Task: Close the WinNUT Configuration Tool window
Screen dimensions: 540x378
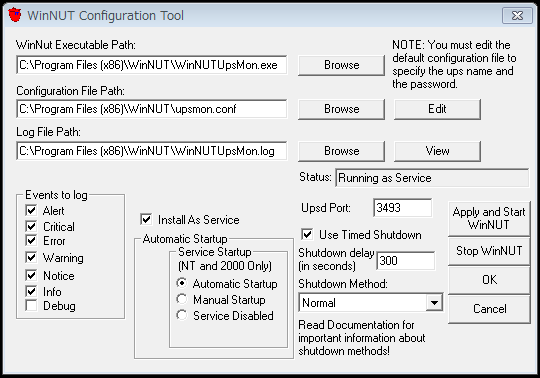Action: (x=517, y=15)
